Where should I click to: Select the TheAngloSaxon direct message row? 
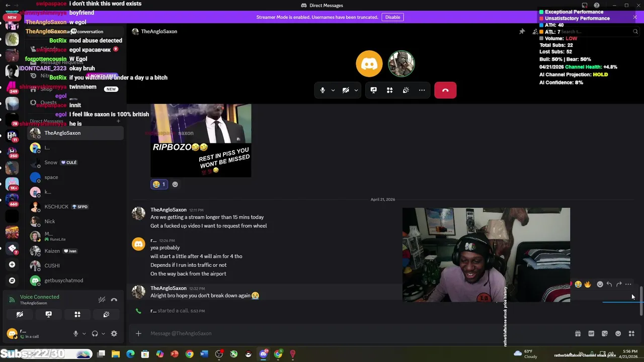tap(75, 133)
